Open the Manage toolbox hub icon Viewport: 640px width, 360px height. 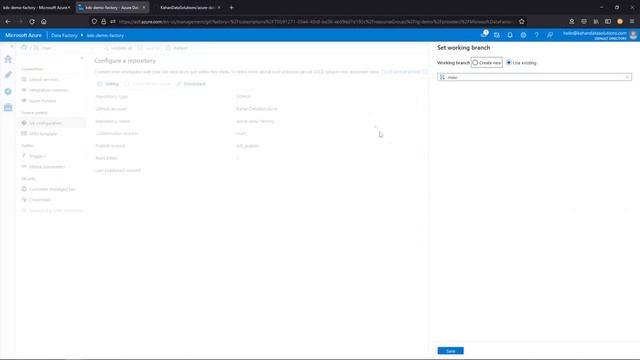(8, 108)
